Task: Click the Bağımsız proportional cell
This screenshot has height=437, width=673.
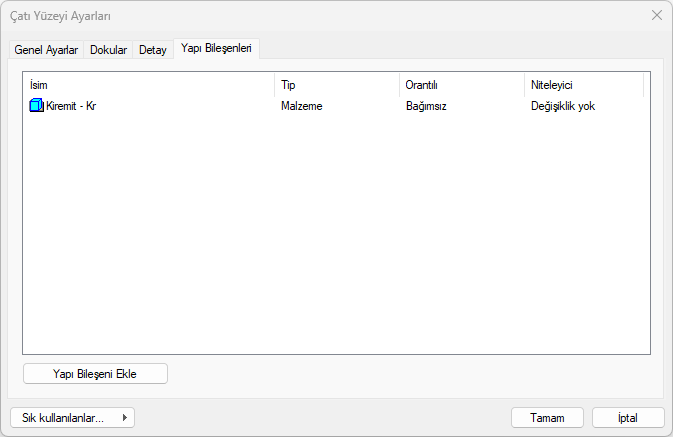Action: pyautogui.click(x=426, y=105)
